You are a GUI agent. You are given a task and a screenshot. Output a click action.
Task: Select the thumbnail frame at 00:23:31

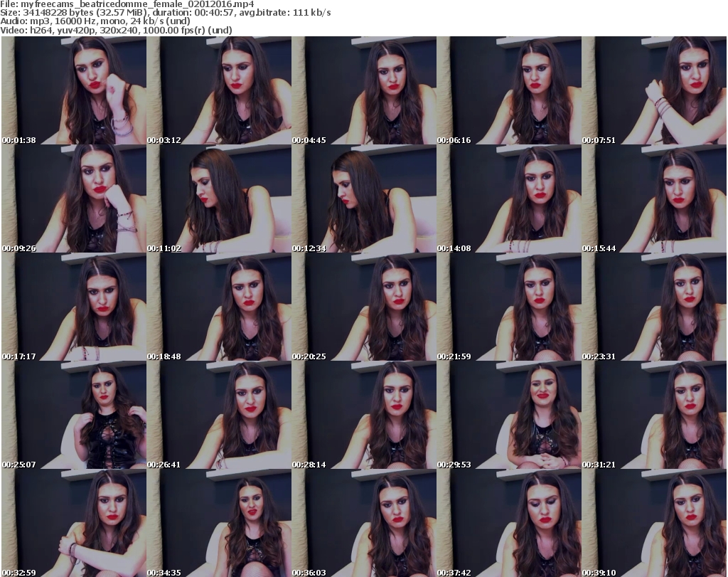click(654, 307)
